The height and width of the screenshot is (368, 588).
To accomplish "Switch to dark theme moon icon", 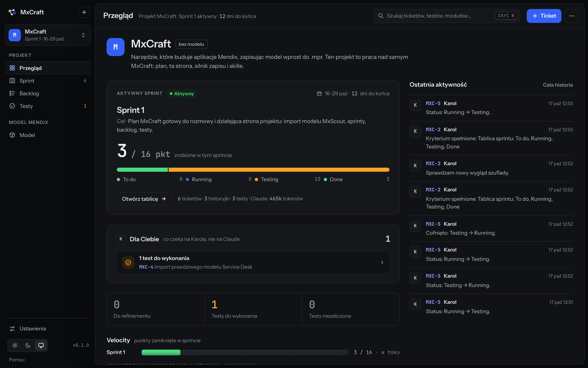I will point(28,345).
